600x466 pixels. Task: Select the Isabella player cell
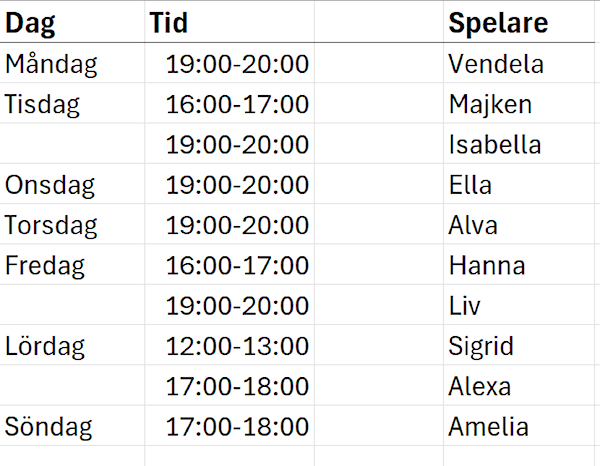(x=495, y=145)
